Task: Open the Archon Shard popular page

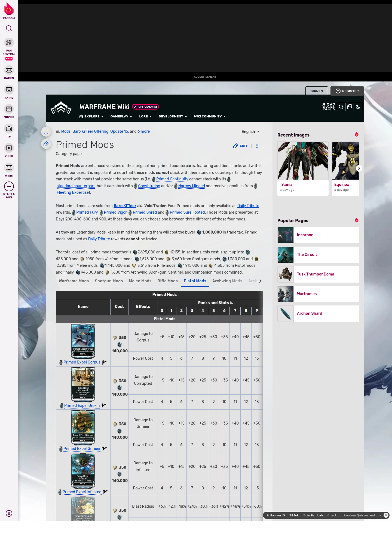Action: tap(318, 313)
